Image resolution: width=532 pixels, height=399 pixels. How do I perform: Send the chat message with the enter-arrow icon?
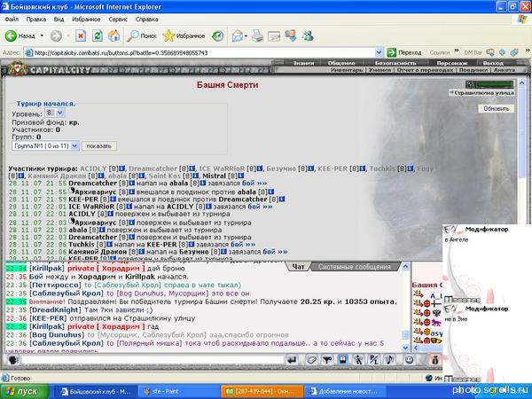pos(292,360)
